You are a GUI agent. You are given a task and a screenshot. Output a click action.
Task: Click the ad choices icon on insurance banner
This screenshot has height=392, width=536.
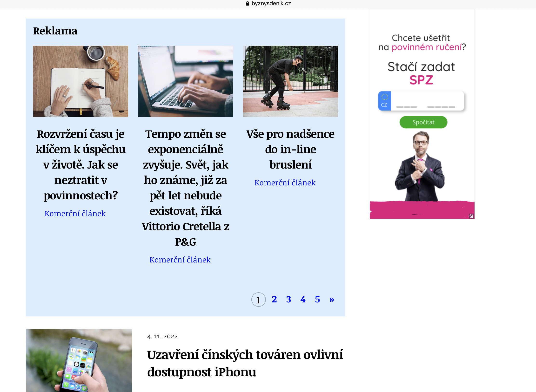471,216
